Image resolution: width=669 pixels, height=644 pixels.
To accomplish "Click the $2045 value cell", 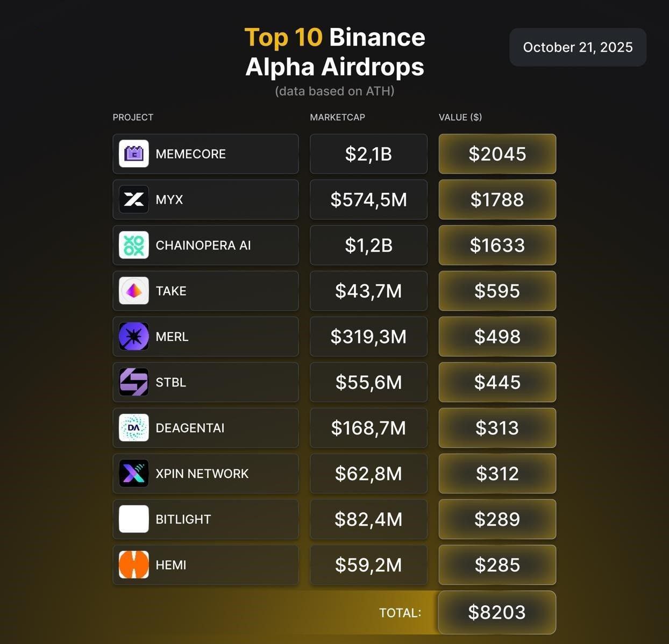I will [x=497, y=154].
